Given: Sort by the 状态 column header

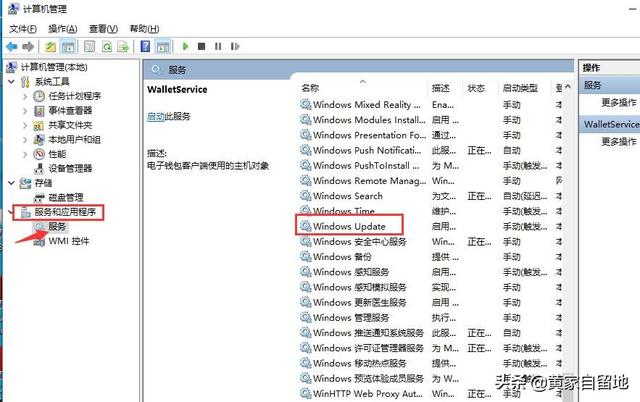Looking at the screenshot, I should pos(476,88).
